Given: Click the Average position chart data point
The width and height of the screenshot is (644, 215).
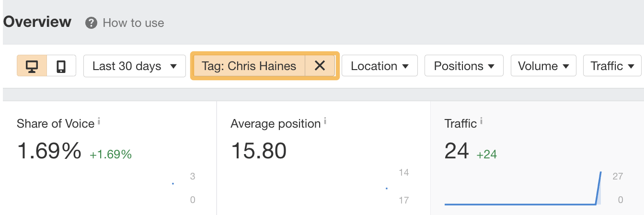Looking at the screenshot, I should 386,188.
